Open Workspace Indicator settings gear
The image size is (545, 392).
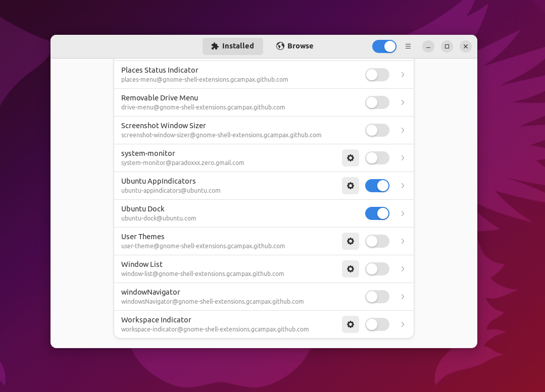351,324
